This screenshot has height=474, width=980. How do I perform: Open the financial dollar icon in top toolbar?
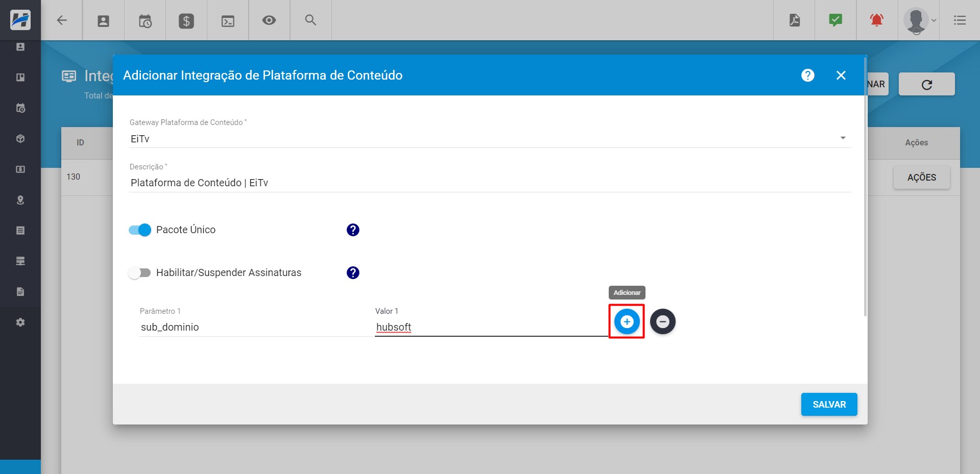pyautogui.click(x=186, y=20)
